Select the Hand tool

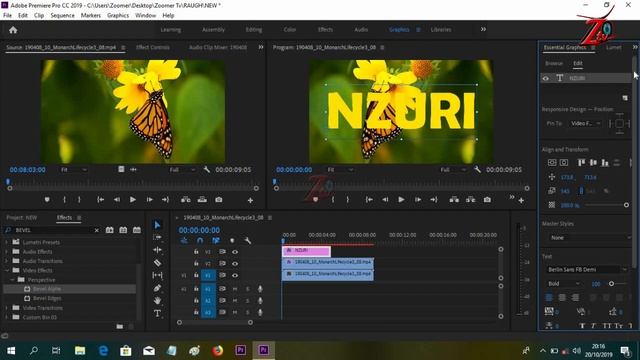[157, 301]
